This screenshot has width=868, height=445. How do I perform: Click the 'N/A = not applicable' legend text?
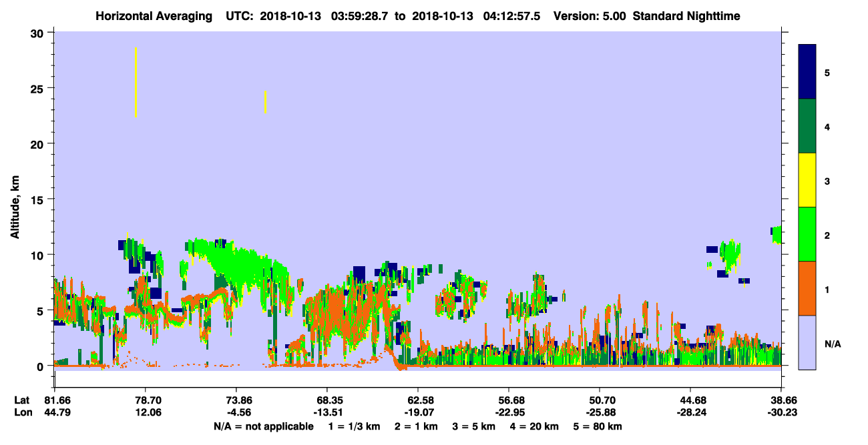(x=264, y=426)
